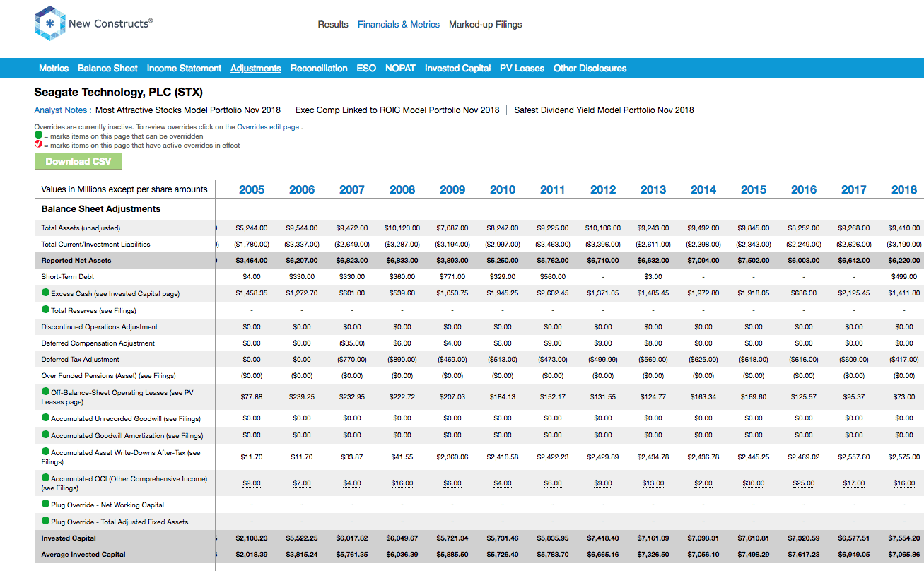Click Invested Capital value $7,554.20 for 2018
Image resolution: width=924 pixels, height=571 pixels.
click(x=904, y=538)
